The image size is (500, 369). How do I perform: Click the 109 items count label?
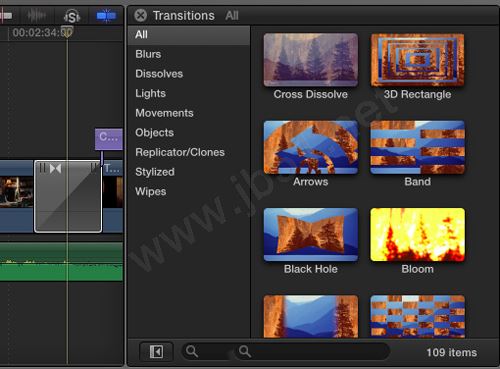point(452,352)
